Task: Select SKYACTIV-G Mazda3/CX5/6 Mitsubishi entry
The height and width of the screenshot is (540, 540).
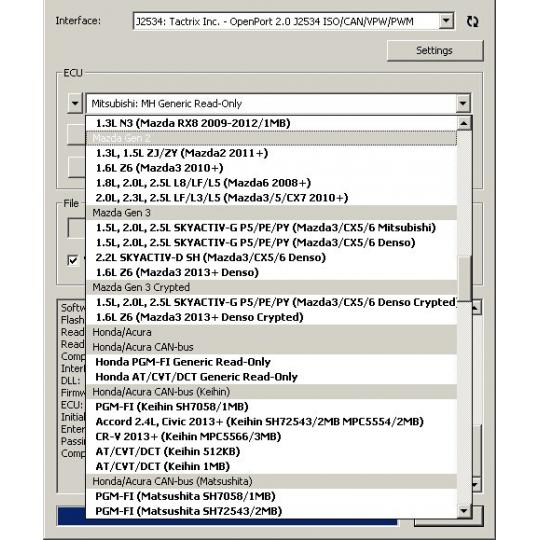Action: (x=271, y=228)
